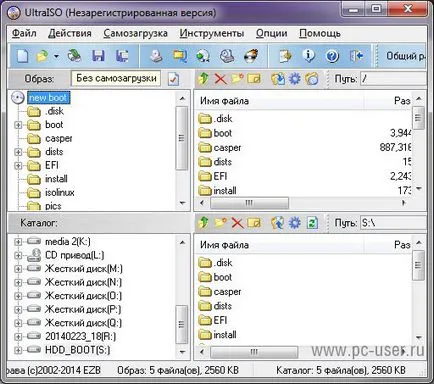Screen dimensions: 434x384
Task: Click the image Путь field showing /
Action: click(393, 79)
